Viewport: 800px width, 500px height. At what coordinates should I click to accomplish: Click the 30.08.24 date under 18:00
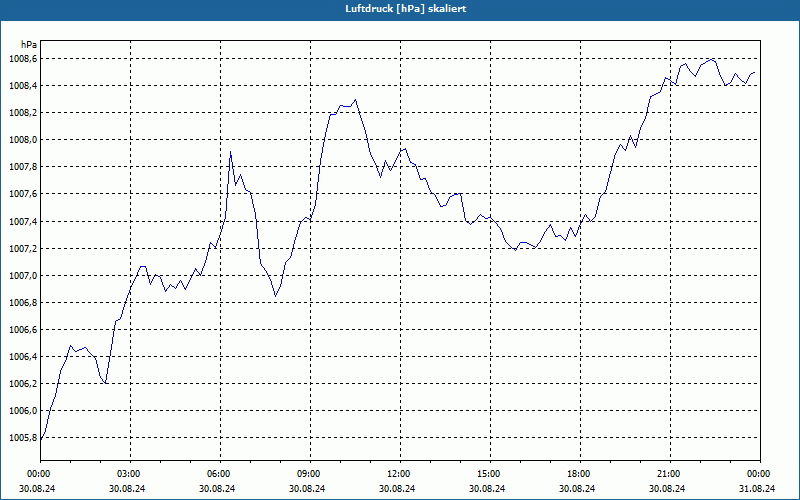[x=578, y=488]
